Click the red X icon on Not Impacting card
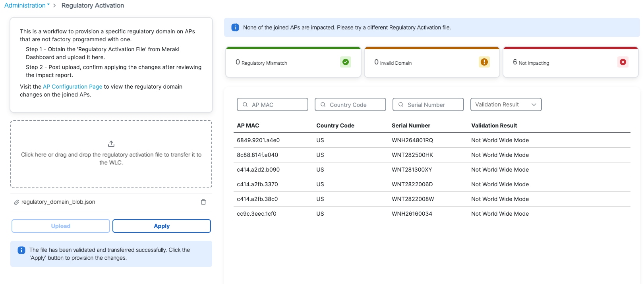This screenshot has height=284, width=644. point(623,62)
